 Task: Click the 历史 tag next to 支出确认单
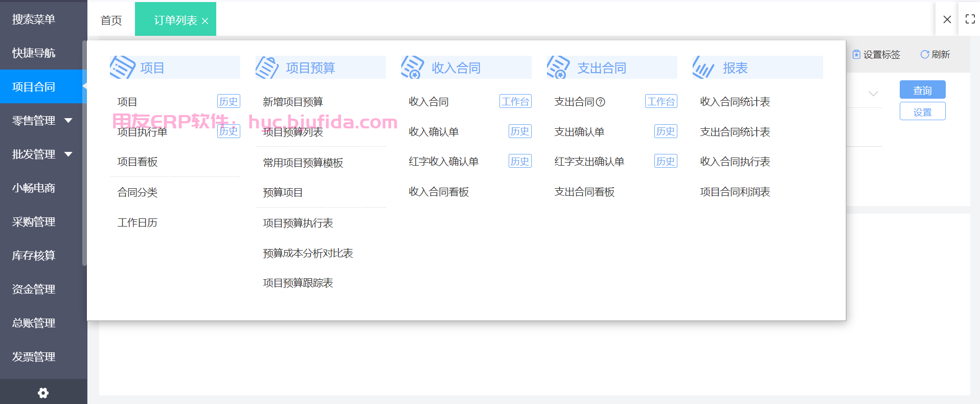point(666,131)
